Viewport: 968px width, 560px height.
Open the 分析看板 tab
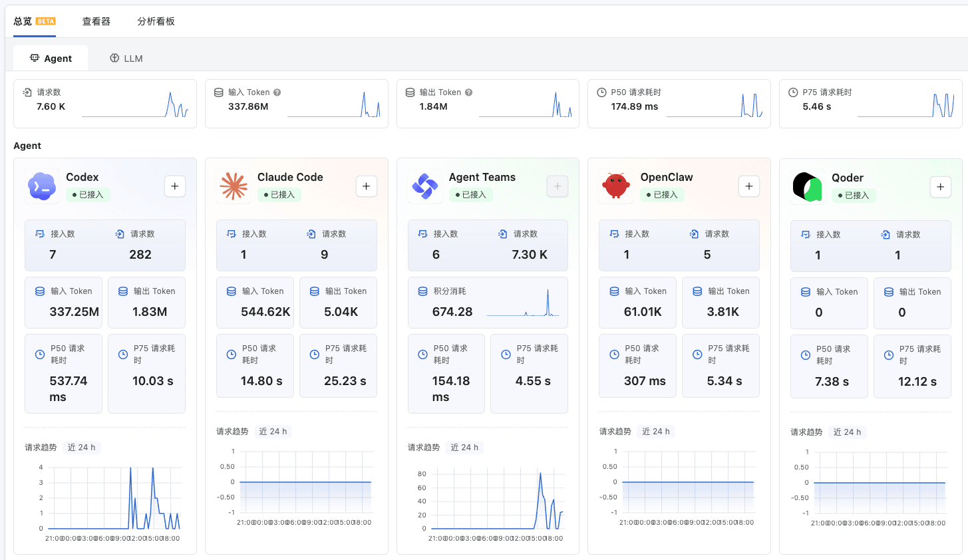(156, 21)
